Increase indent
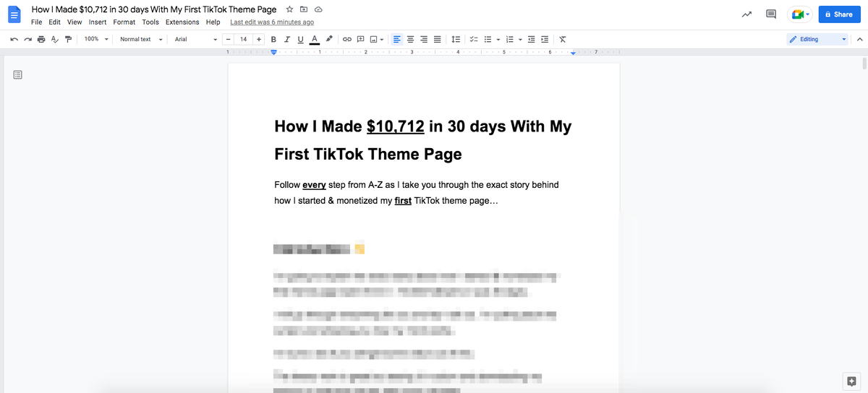This screenshot has width=868, height=393. pos(545,39)
